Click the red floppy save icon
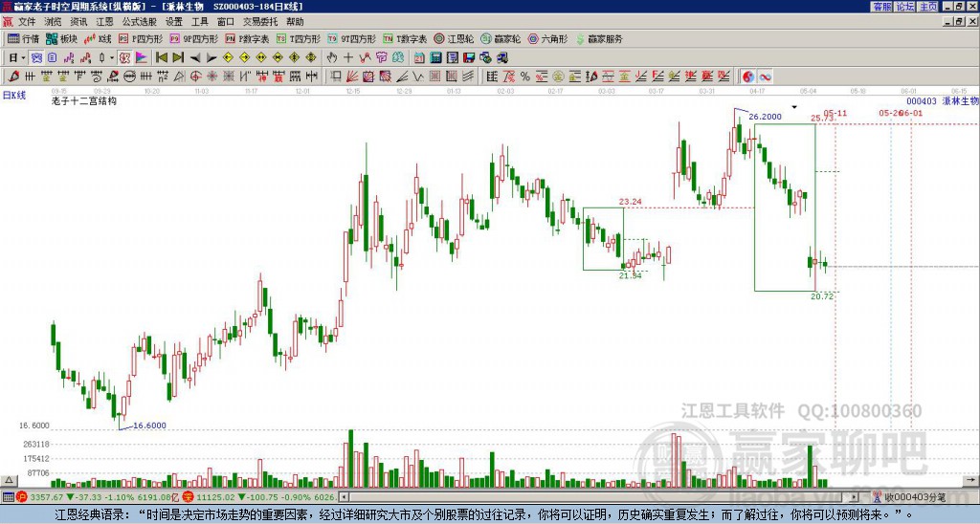The height and width of the screenshot is (524, 980). 469,58
